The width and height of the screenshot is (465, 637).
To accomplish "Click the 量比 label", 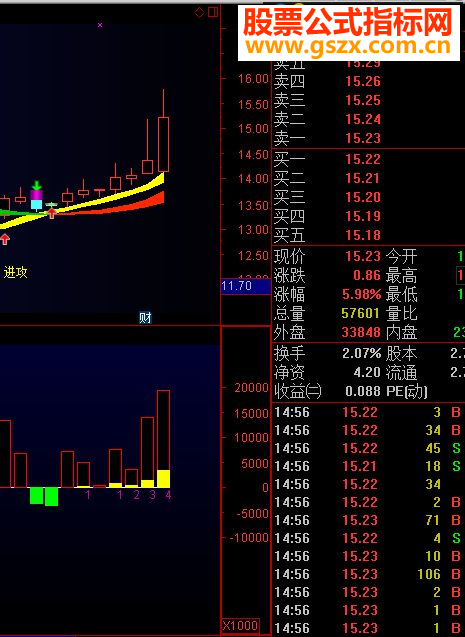I will [x=401, y=313].
